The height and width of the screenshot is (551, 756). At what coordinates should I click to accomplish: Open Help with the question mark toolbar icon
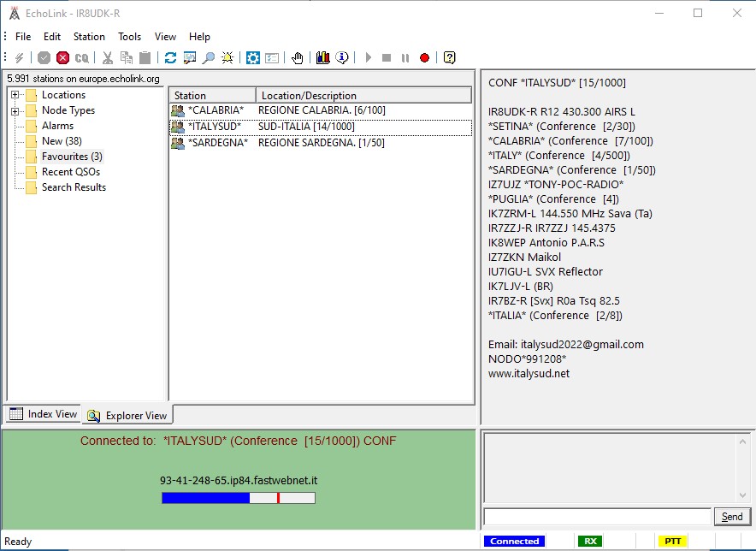pyautogui.click(x=449, y=58)
